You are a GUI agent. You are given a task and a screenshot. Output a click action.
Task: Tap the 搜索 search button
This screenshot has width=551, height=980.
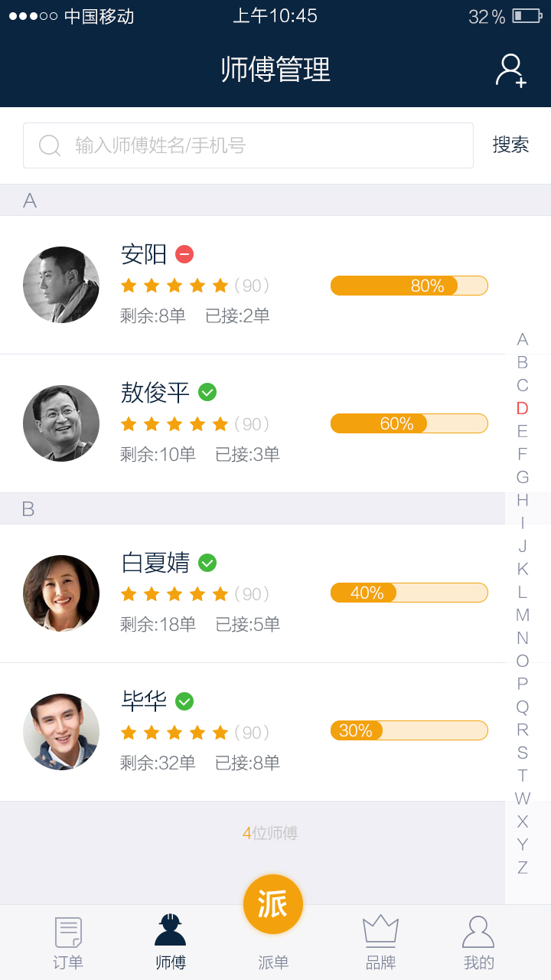(510, 145)
